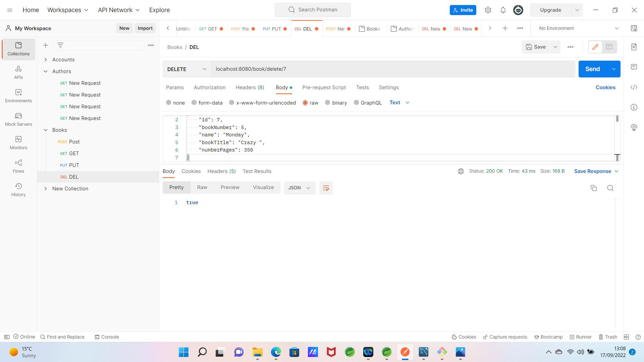Open the JSON response format dropdown
The image size is (644, 362).
click(x=300, y=188)
